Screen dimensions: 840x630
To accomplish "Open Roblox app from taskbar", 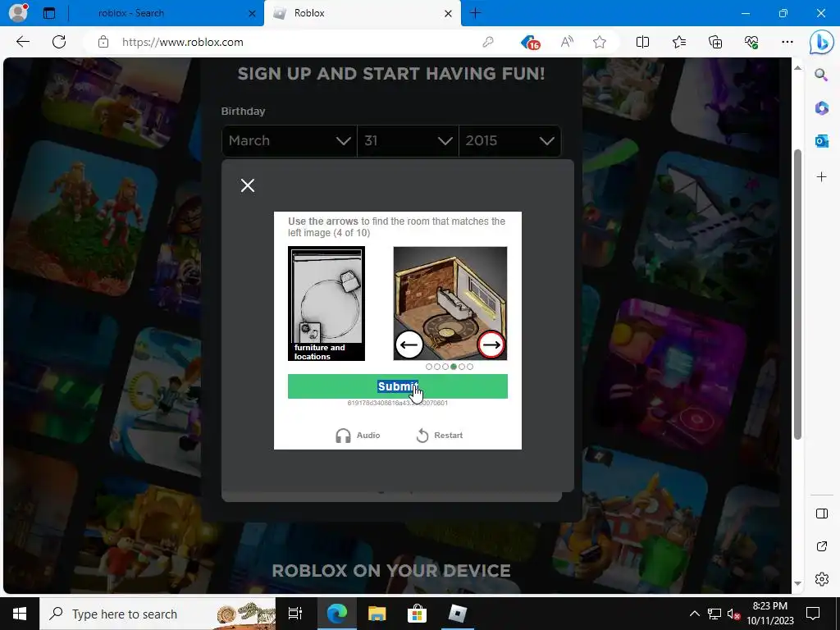I will tap(457, 614).
